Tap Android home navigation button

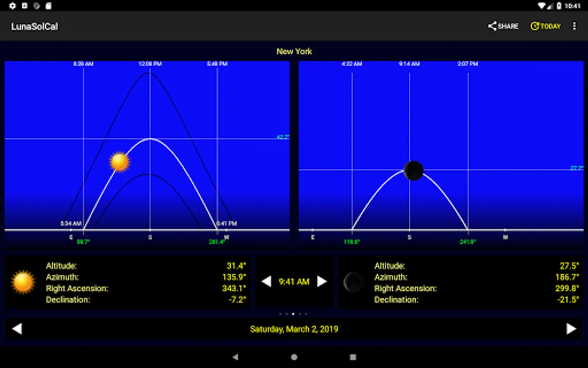tap(294, 357)
